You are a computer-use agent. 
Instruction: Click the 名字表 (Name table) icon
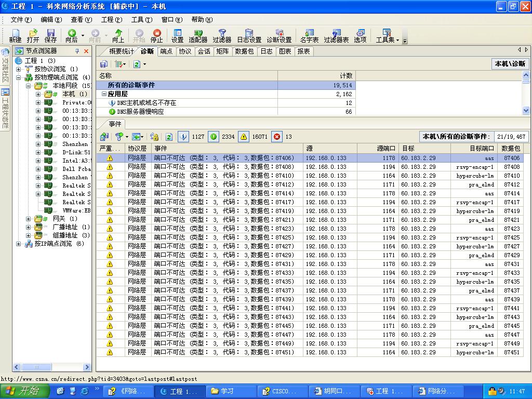click(x=310, y=36)
